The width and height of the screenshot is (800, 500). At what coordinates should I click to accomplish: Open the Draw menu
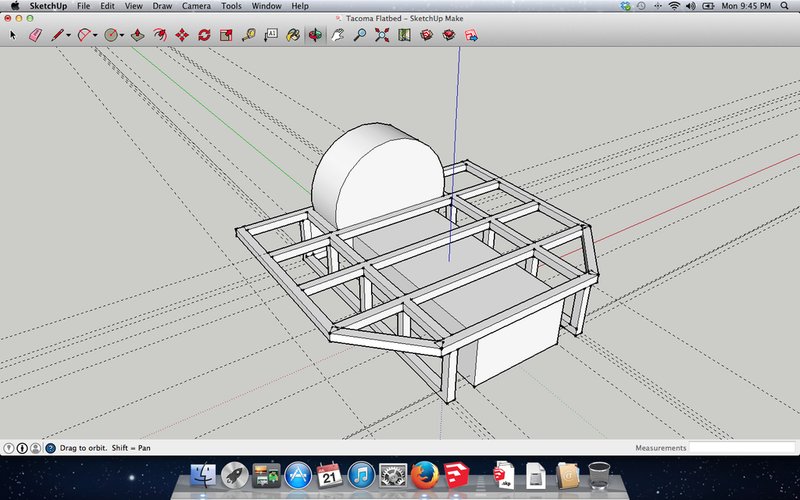162,6
